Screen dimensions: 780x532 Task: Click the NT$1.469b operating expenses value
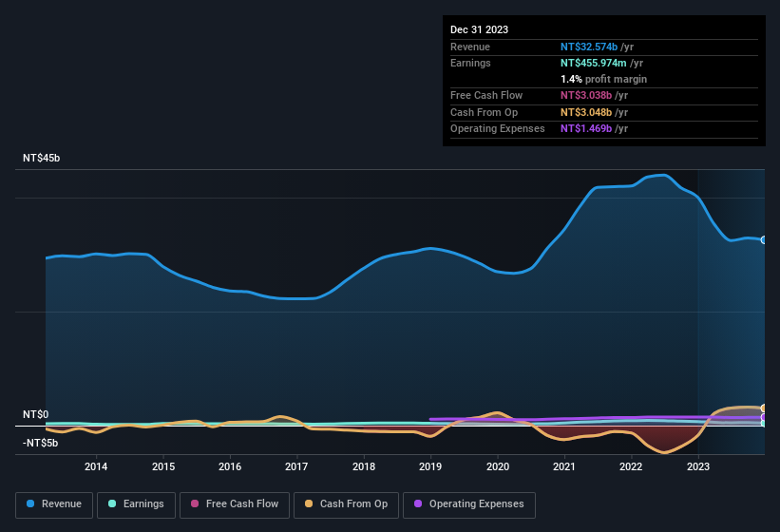coord(586,129)
